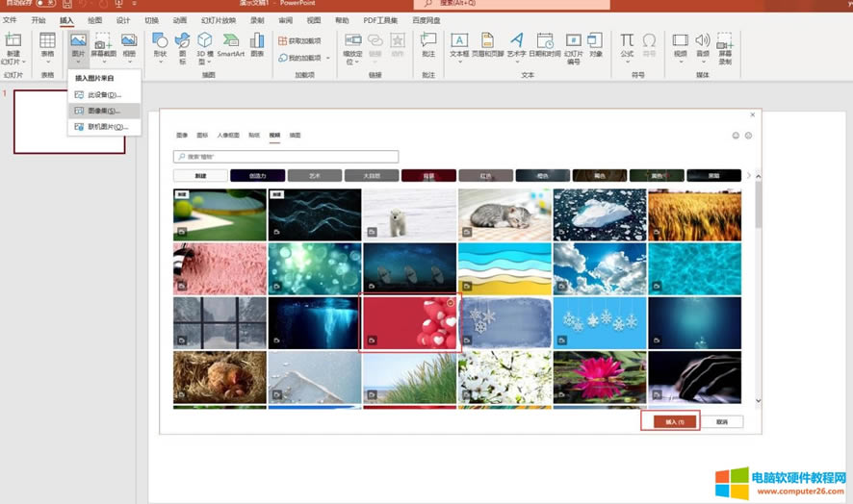Select the polar bear image thumbnail
The width and height of the screenshot is (853, 504).
point(409,214)
